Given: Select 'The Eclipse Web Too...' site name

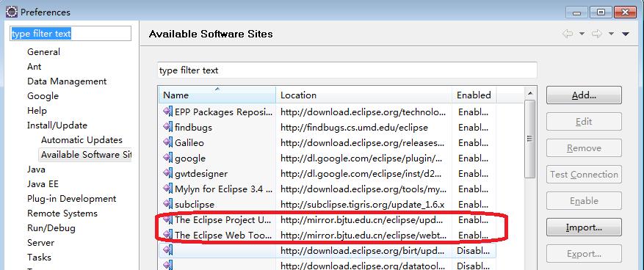Looking at the screenshot, I should pyautogui.click(x=223, y=235).
